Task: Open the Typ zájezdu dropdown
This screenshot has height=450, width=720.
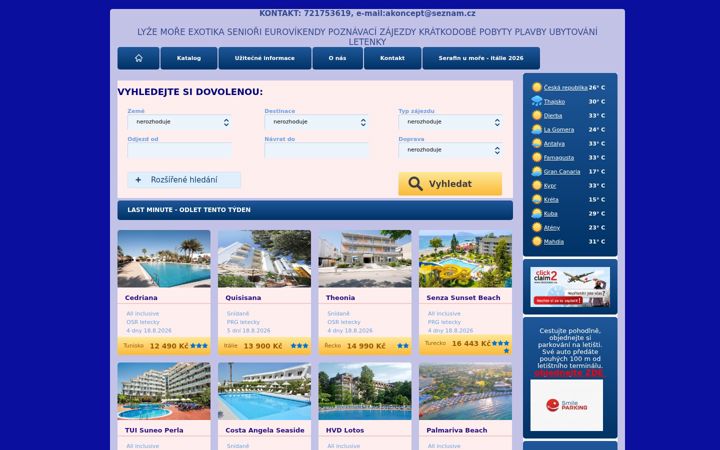Action: pos(450,122)
